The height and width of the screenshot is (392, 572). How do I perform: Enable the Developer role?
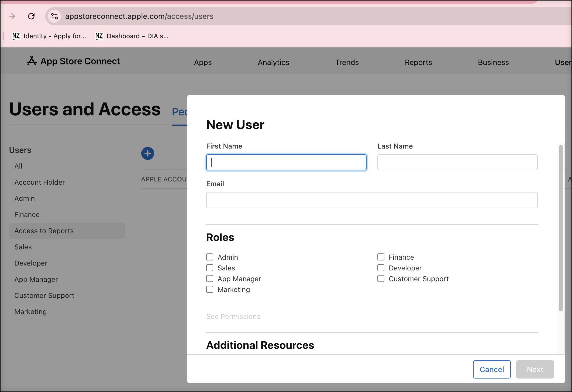click(x=381, y=268)
